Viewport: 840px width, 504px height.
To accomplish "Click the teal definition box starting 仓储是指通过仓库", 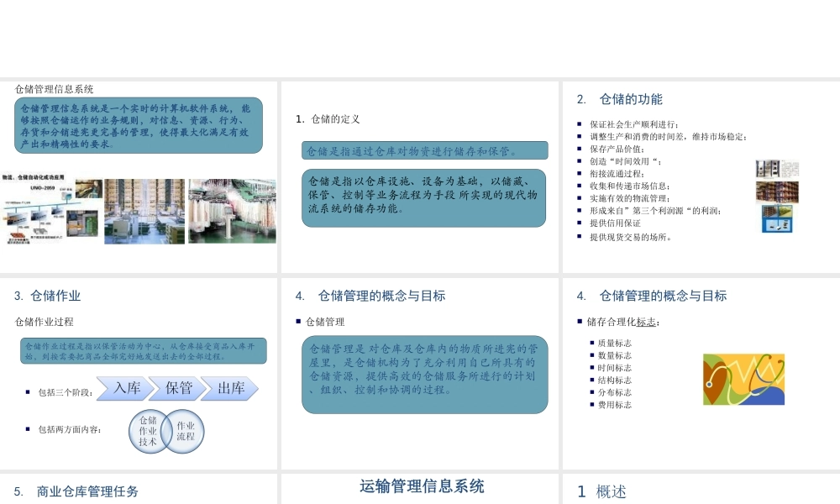I will 424,153.
